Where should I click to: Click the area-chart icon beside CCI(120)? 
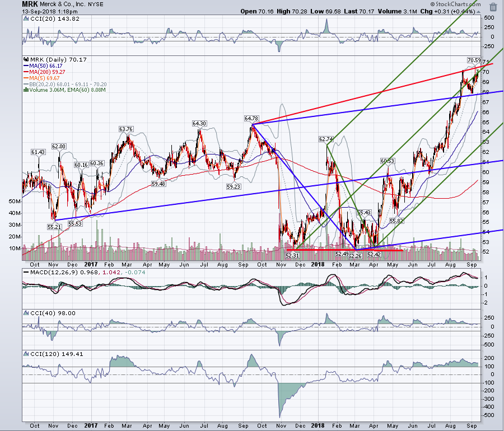point(26,354)
